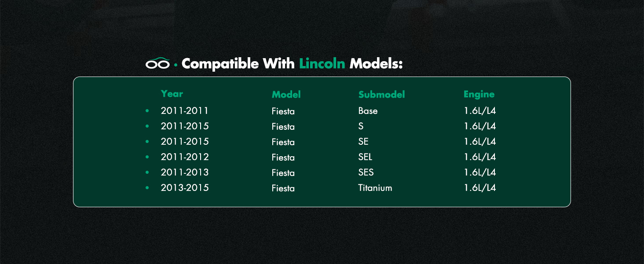The height and width of the screenshot is (264, 644).
Task: Click the 2011-2012 year entry
Action: click(185, 157)
